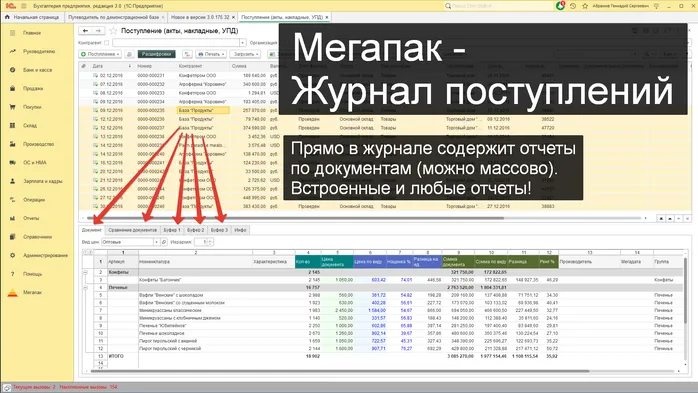The width and height of the screenshot is (698, 393).
Task: Open the Отчеты section
Action: [31, 219]
